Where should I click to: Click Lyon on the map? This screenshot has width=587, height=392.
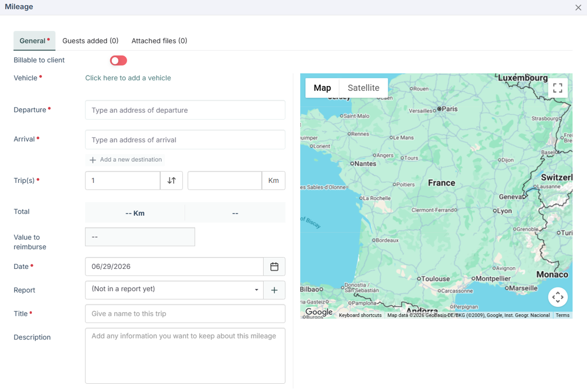(x=503, y=211)
